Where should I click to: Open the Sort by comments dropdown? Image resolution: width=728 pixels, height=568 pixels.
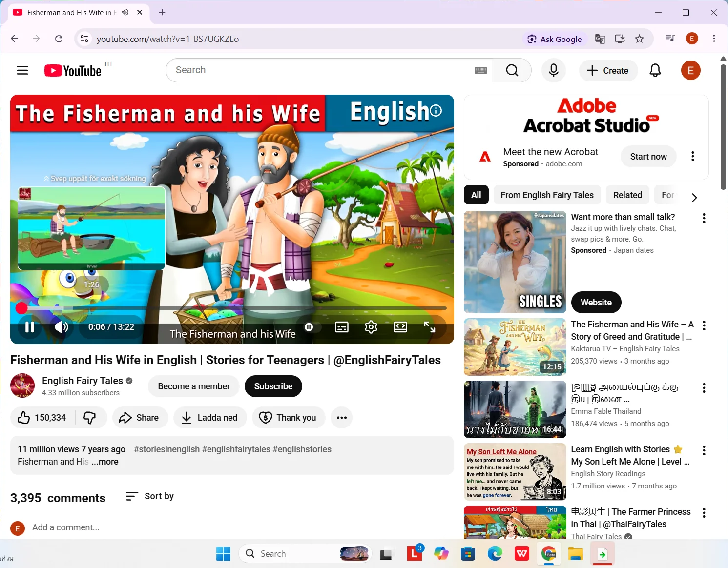(149, 496)
